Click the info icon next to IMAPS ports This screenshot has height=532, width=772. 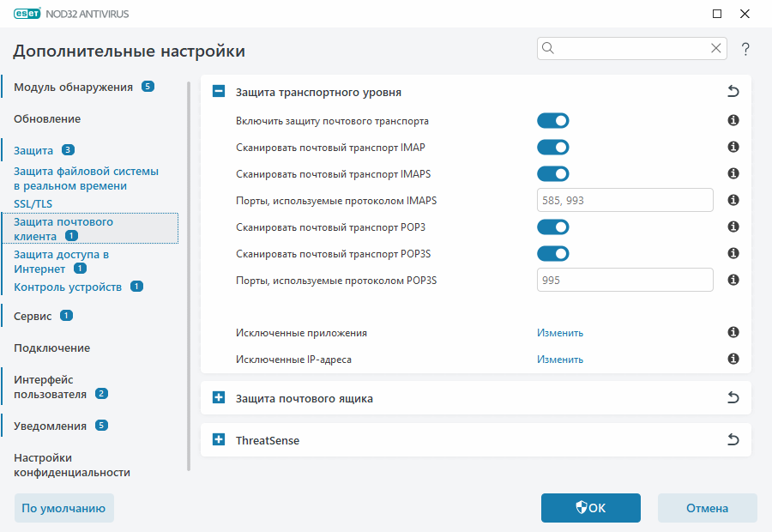click(733, 200)
